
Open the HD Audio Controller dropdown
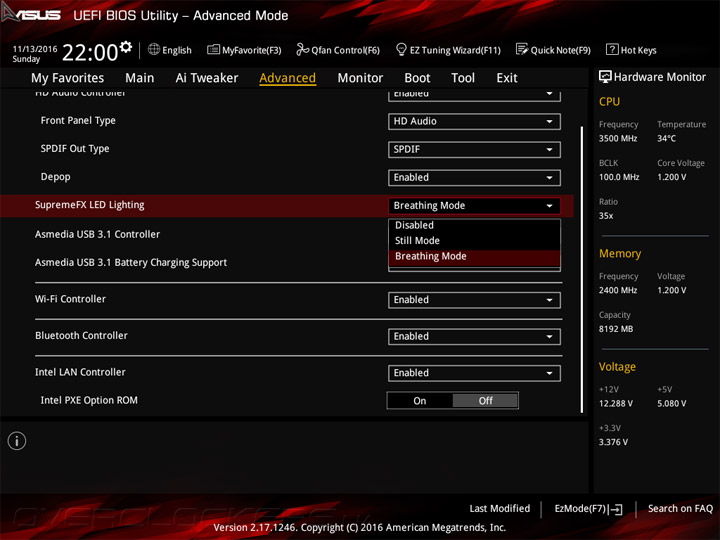pyautogui.click(x=474, y=95)
